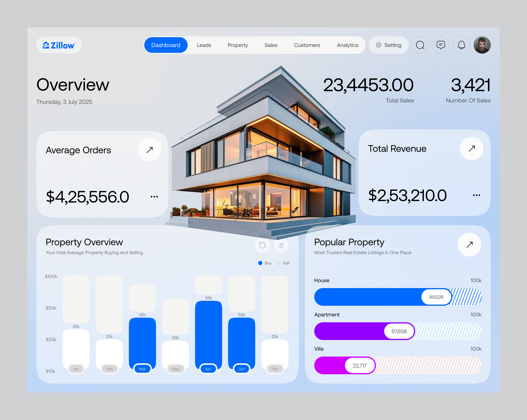Image resolution: width=527 pixels, height=420 pixels.
Task: Toggle the Sell legend in the chart
Action: click(x=283, y=263)
